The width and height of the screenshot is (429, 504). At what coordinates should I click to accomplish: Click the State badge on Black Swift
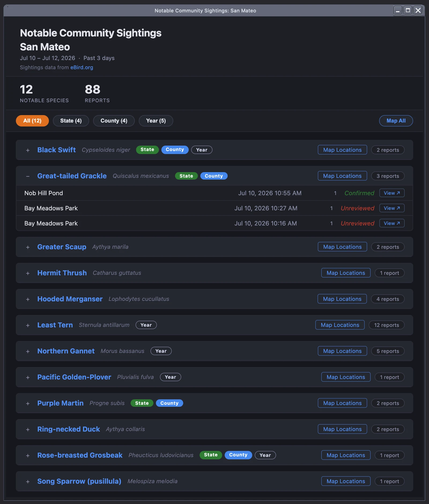click(x=147, y=150)
